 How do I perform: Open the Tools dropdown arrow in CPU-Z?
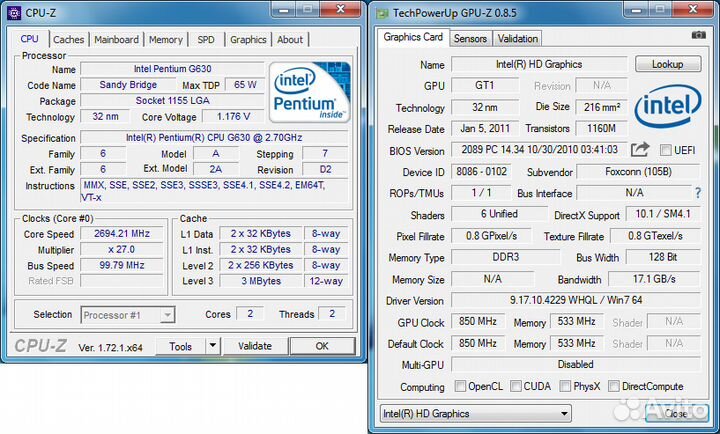[x=213, y=345]
